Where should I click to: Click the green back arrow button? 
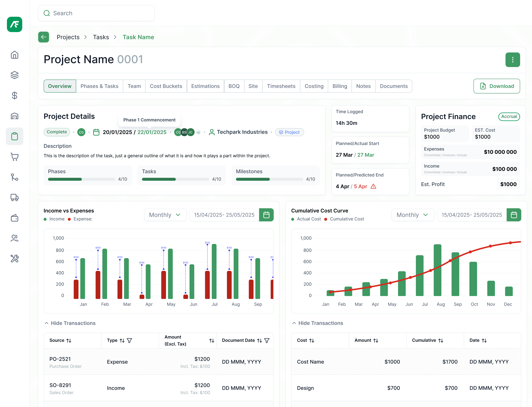[x=44, y=37]
